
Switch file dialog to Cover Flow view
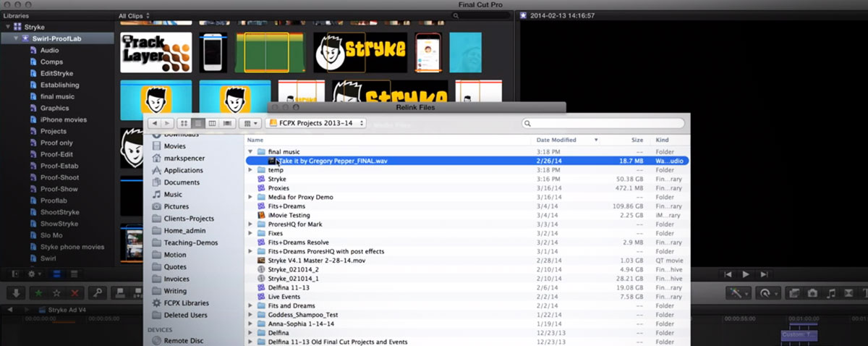coord(227,124)
